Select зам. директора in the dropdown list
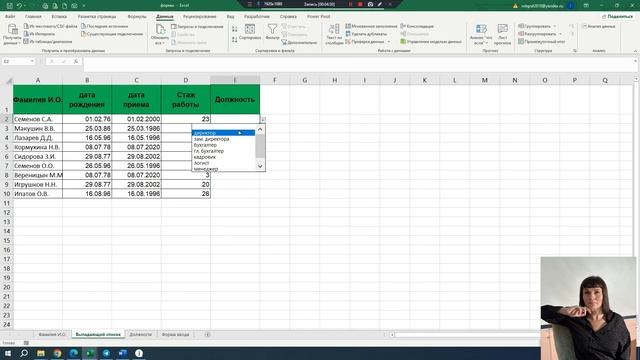Screen dimensions: 640x360 [223, 139]
